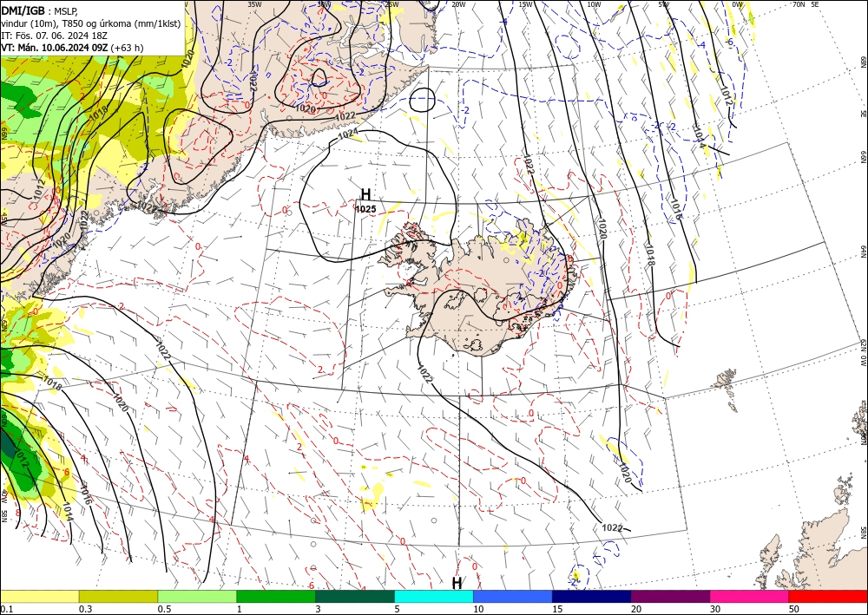Click the red 50+ legend swatch
Screen dimensions: 868x615
pos(828,596)
